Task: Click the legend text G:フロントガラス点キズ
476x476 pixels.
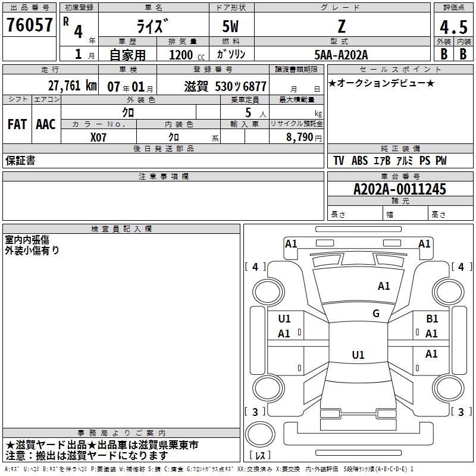Action: 210,469
